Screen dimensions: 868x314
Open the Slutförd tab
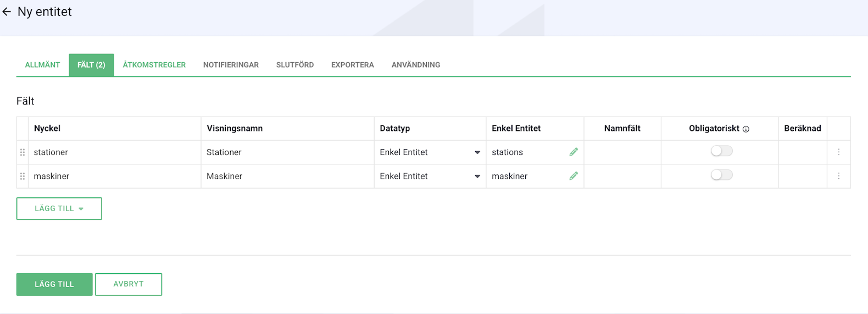click(x=295, y=65)
